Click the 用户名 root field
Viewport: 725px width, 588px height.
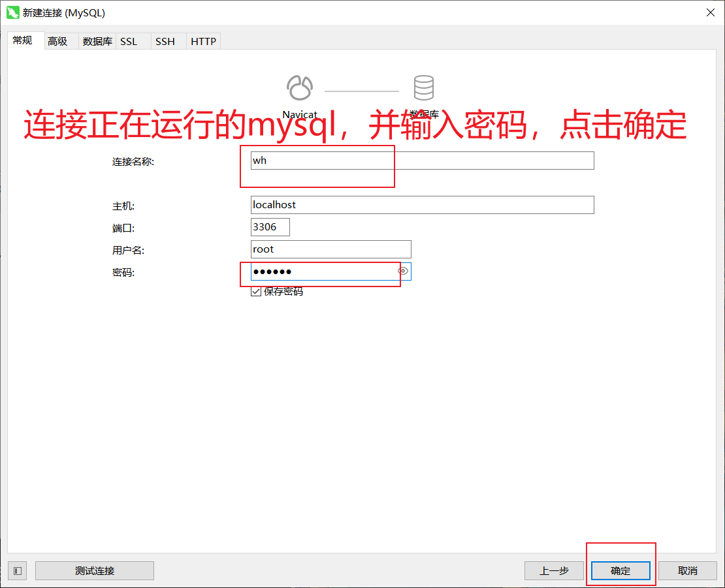click(330, 249)
